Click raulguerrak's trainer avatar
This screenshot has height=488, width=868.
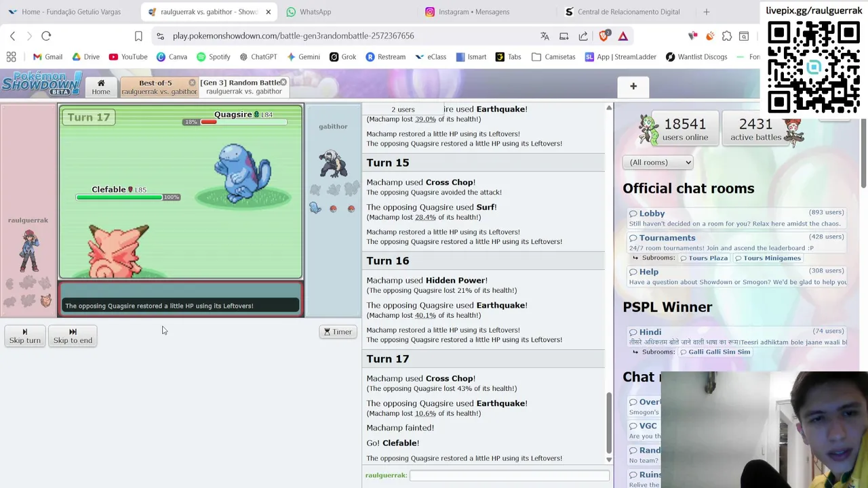[x=28, y=251]
